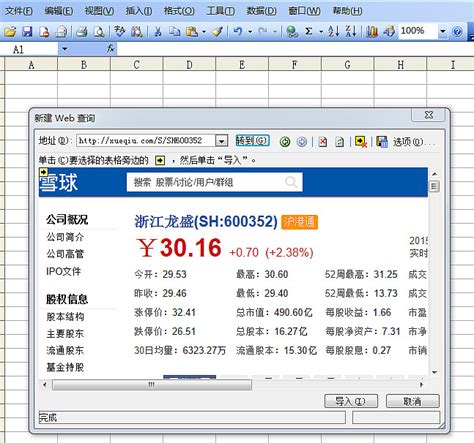Sort ascending with the A-Z icon
This screenshot has width=474, height=443.
(333, 32)
